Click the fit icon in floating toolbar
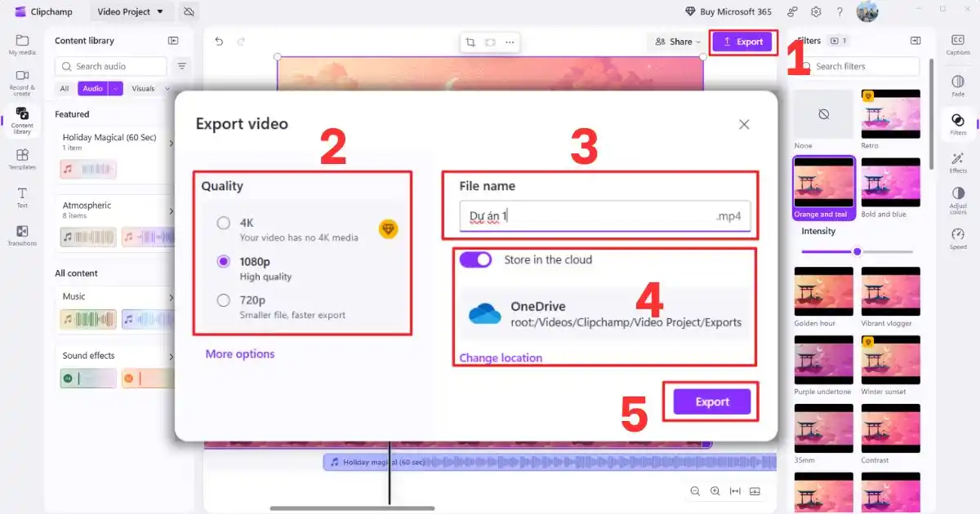 coord(490,42)
